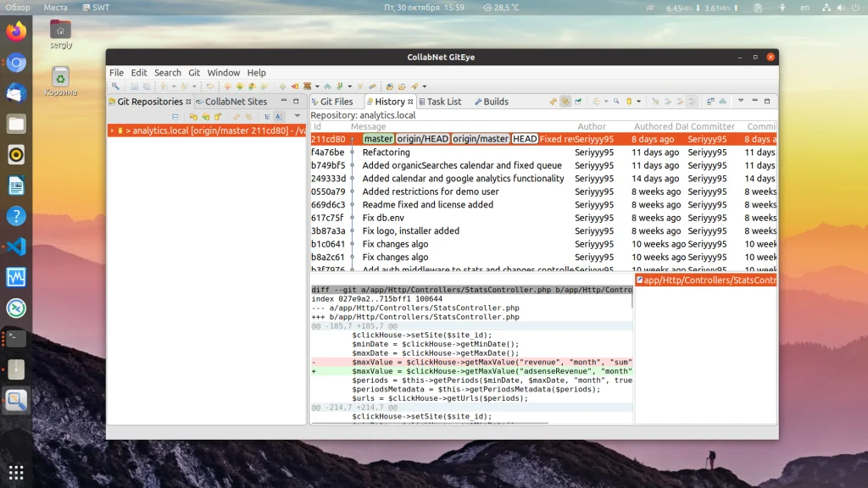The width and height of the screenshot is (868, 488).
Task: Open the History view menu dropdown arrow
Action: tap(741, 102)
